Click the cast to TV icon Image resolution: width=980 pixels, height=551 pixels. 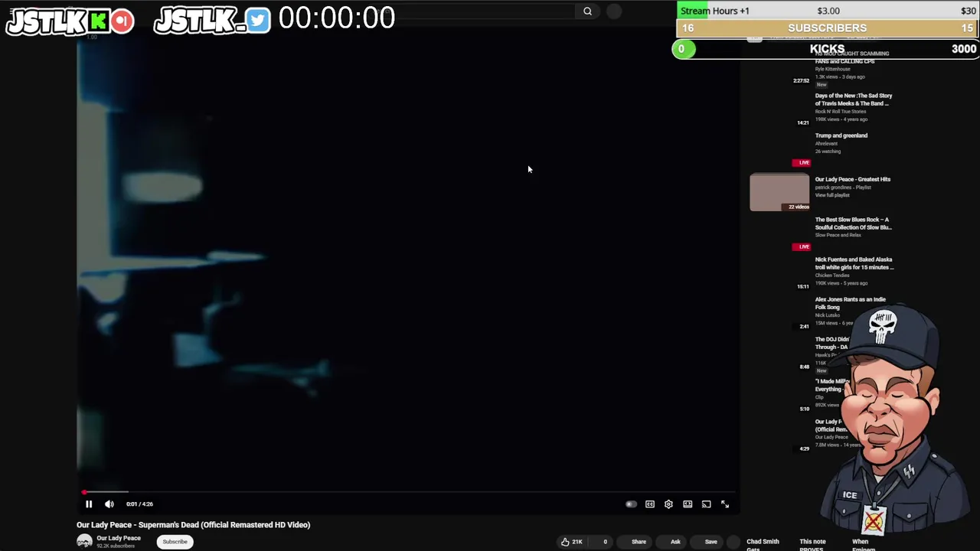click(x=706, y=504)
